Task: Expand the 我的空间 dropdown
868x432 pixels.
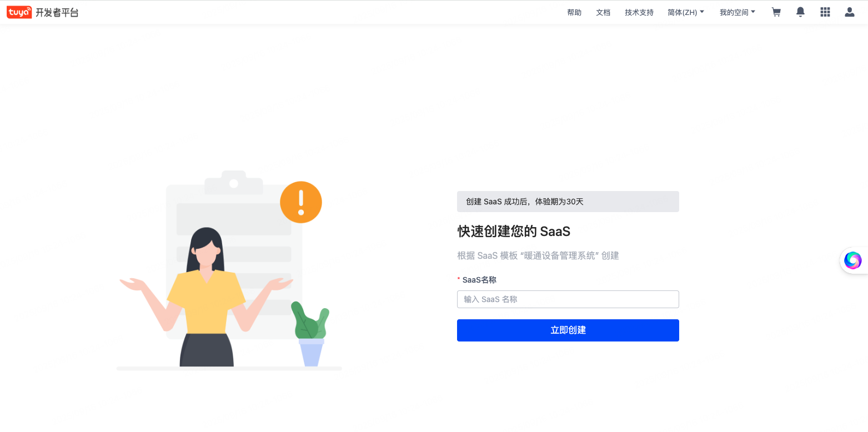Action: pyautogui.click(x=737, y=12)
